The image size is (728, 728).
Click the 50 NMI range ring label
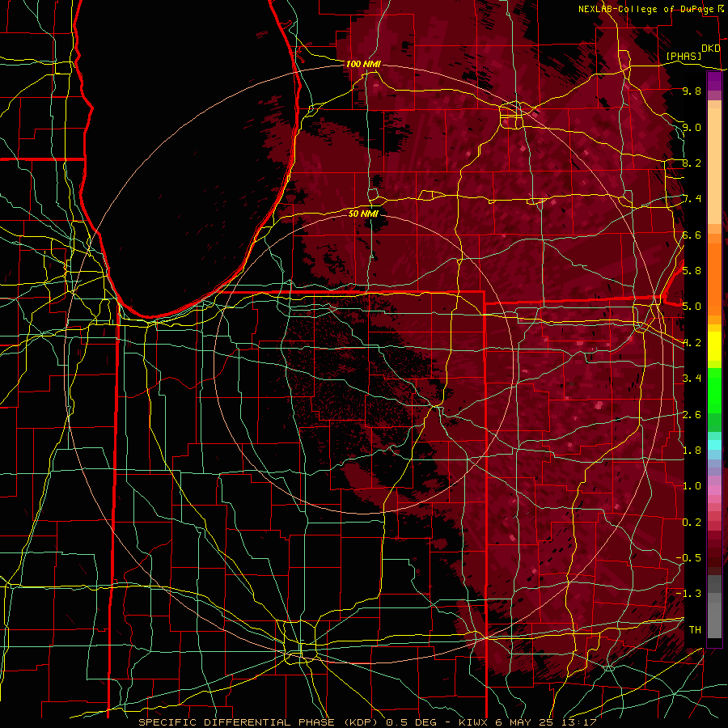point(363,214)
